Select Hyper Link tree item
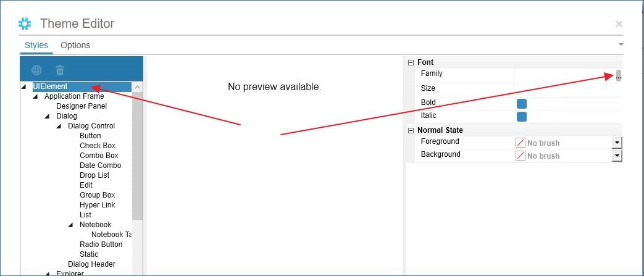The image size is (644, 276). [x=98, y=204]
